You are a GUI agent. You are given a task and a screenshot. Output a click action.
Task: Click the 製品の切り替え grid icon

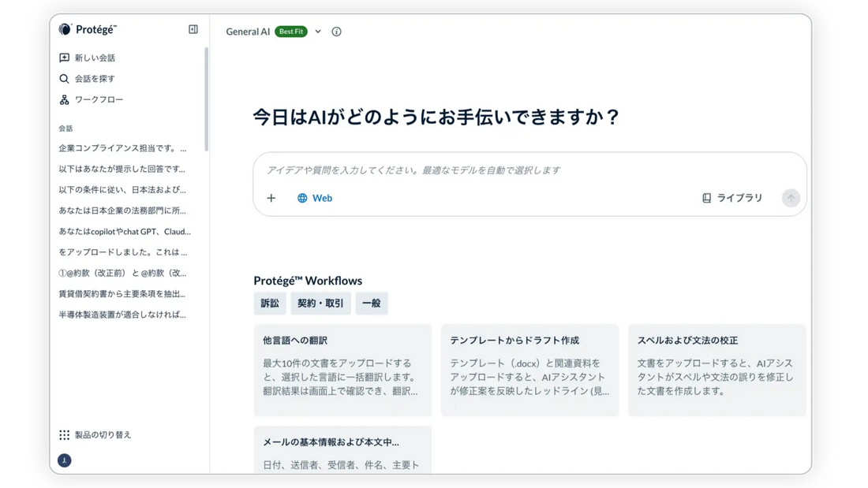click(x=64, y=435)
